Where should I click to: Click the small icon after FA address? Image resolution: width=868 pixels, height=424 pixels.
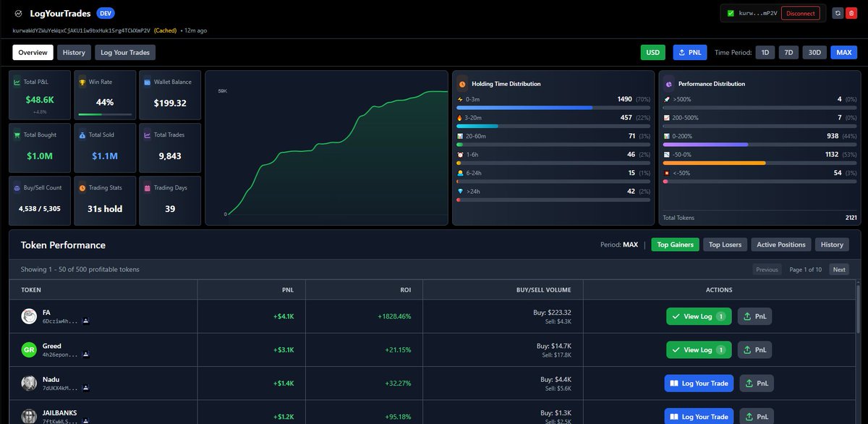click(x=85, y=321)
